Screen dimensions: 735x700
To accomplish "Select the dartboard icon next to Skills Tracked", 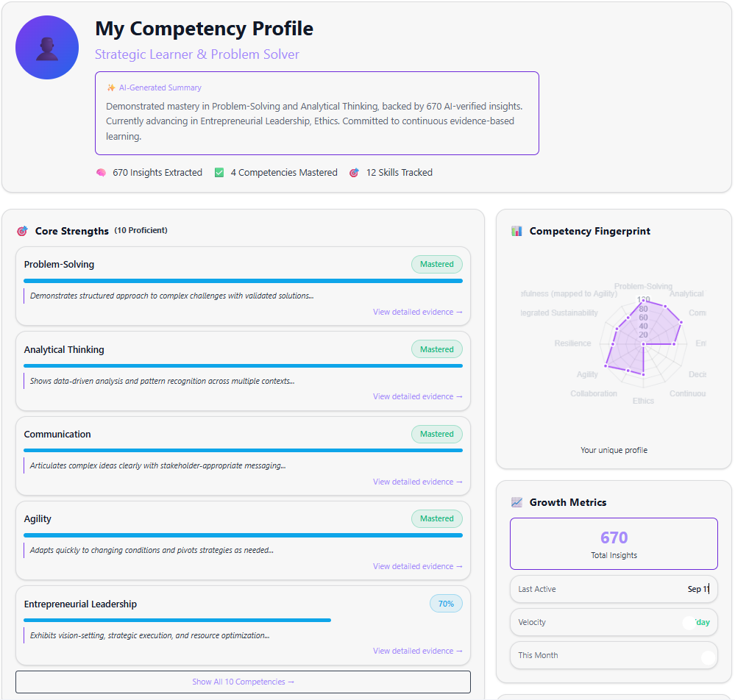I will [355, 172].
